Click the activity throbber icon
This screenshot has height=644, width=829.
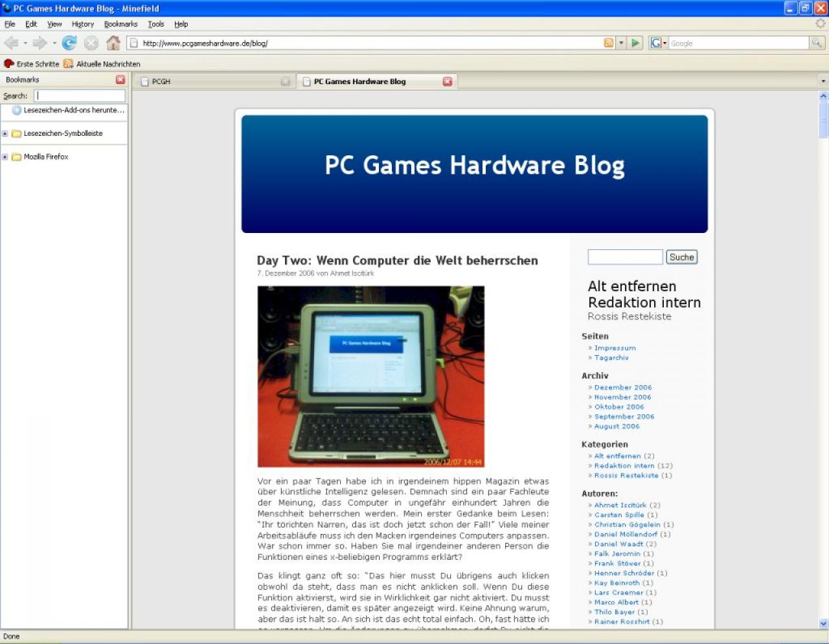pos(821,24)
